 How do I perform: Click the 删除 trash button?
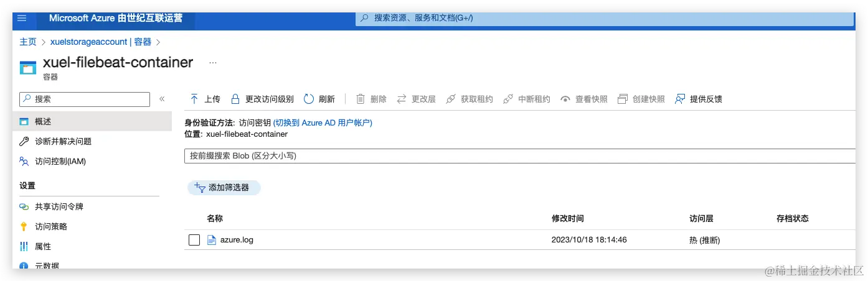coord(371,99)
